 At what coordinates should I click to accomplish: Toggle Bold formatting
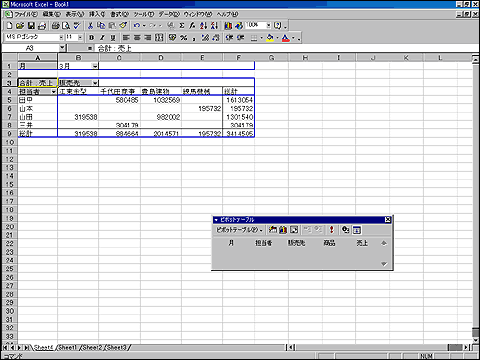point(91,38)
